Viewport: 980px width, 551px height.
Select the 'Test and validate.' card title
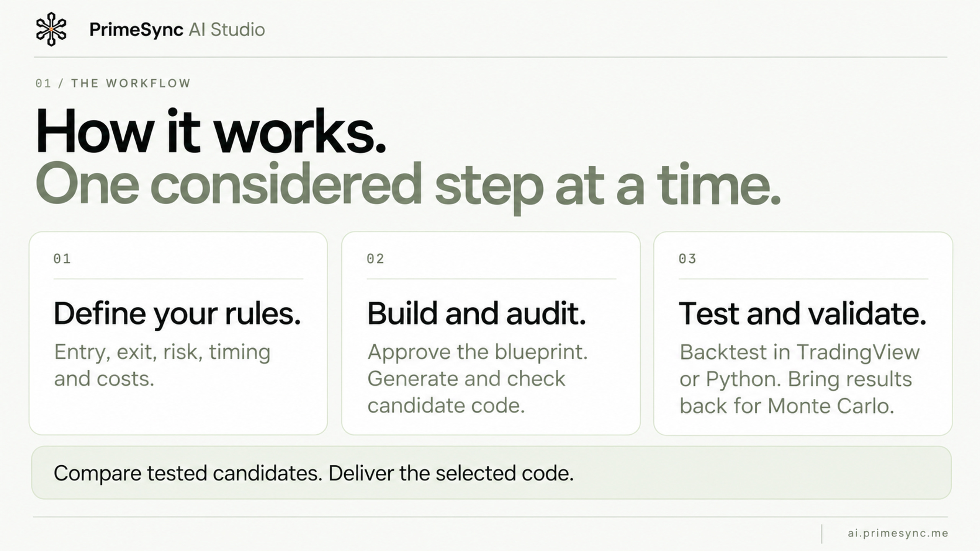click(x=803, y=313)
